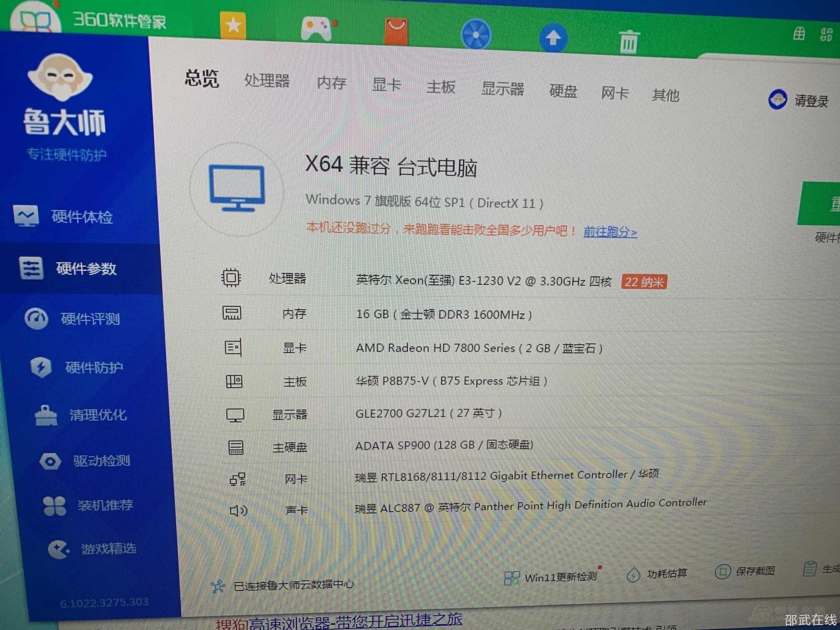Image resolution: width=840 pixels, height=630 pixels.
Task: Click 请登录 to log in
Action: pyautogui.click(x=811, y=101)
